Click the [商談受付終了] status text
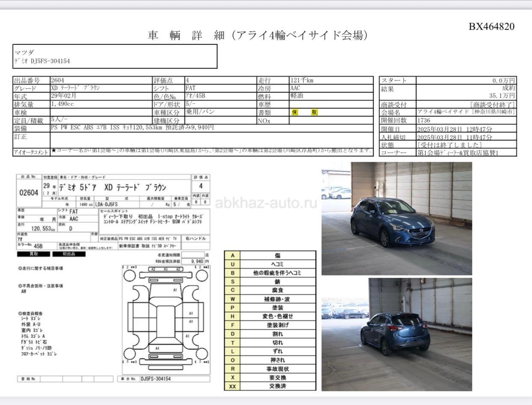Screen dimensions: 532x405 point(493,105)
